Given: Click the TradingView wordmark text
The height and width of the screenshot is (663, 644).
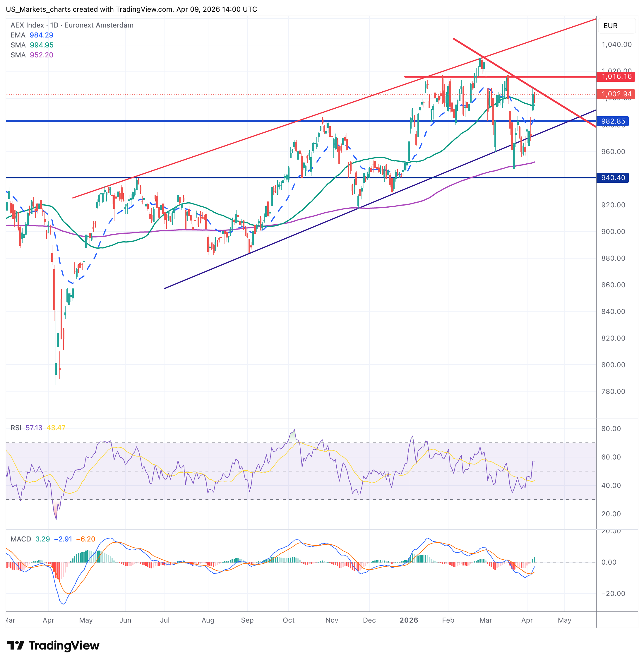Looking at the screenshot, I should pos(64,645).
